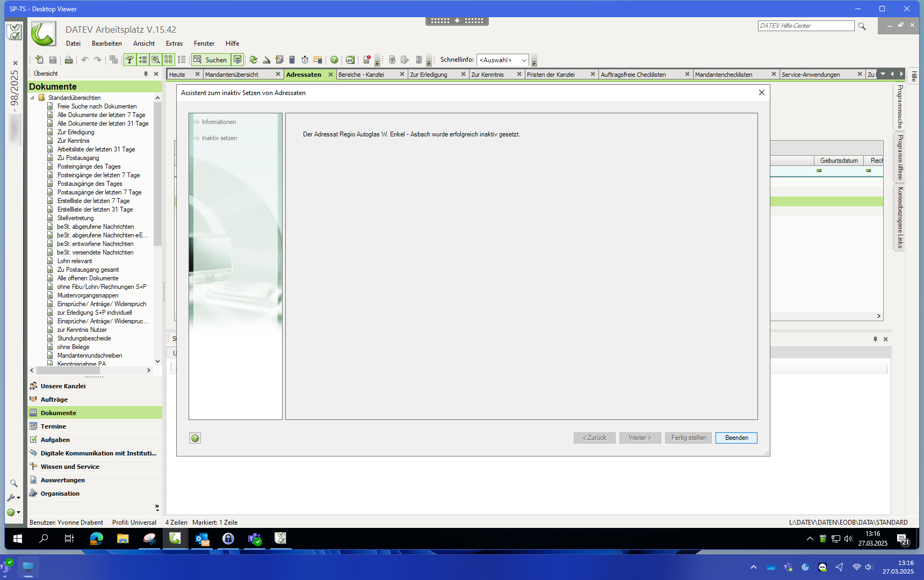Click the print icon in toolbar

point(68,60)
